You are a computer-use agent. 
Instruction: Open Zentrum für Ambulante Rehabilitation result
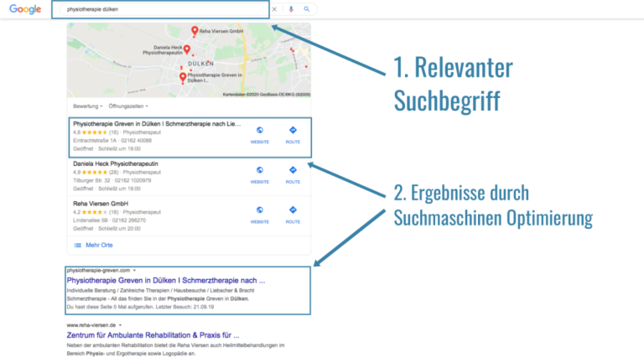(153, 335)
